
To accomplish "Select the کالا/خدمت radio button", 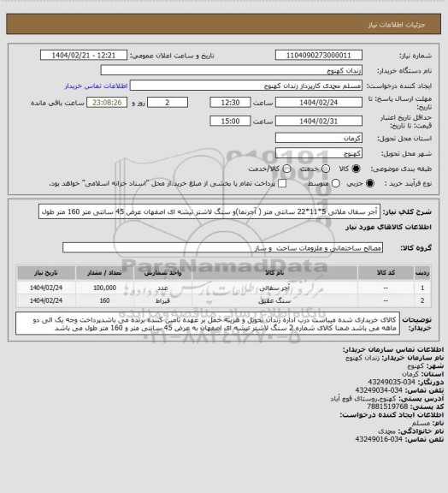I will click(286, 169).
